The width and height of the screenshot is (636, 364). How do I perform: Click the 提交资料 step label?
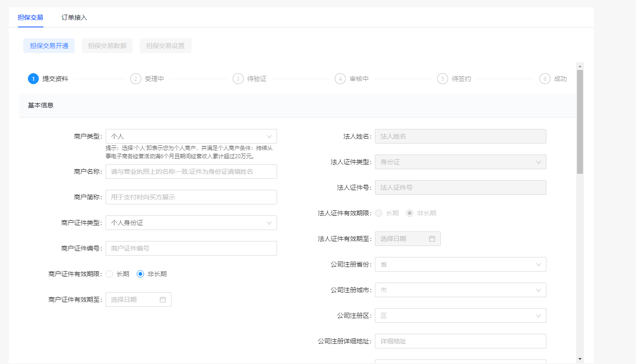pos(55,79)
